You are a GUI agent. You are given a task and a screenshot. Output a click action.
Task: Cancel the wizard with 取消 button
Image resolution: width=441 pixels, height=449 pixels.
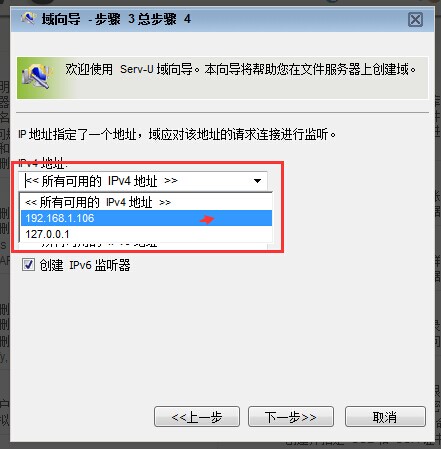[385, 417]
